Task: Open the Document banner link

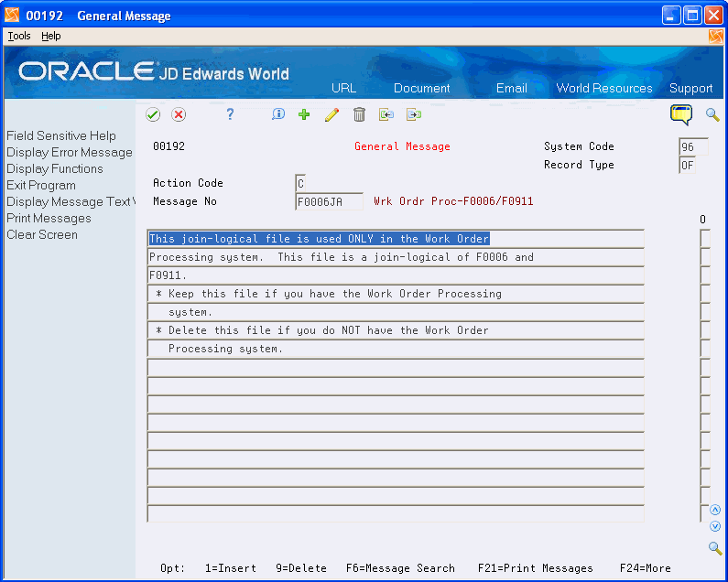Action: (x=421, y=88)
